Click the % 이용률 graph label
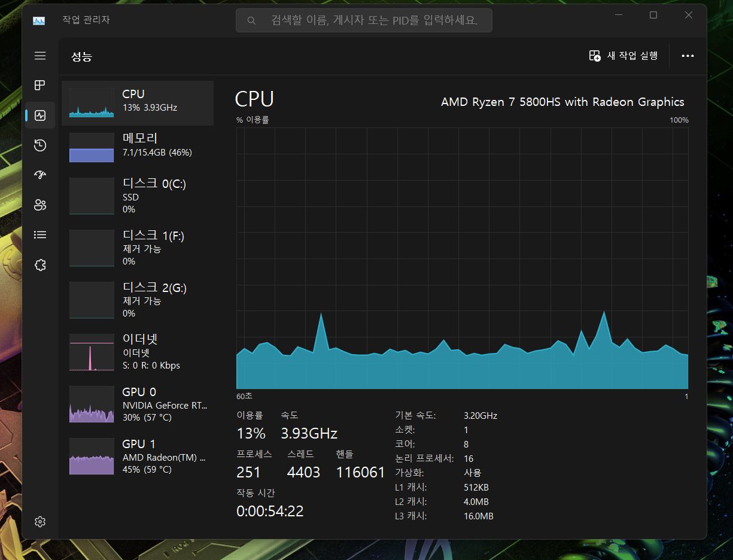733x560 pixels. point(253,120)
